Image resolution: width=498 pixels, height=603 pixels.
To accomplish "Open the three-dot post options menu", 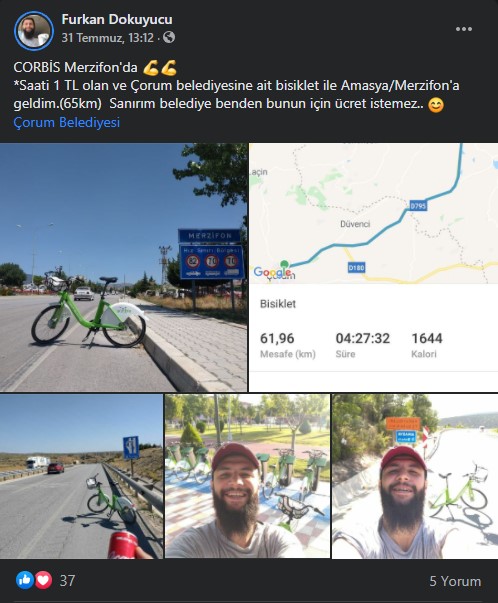I will (463, 29).
